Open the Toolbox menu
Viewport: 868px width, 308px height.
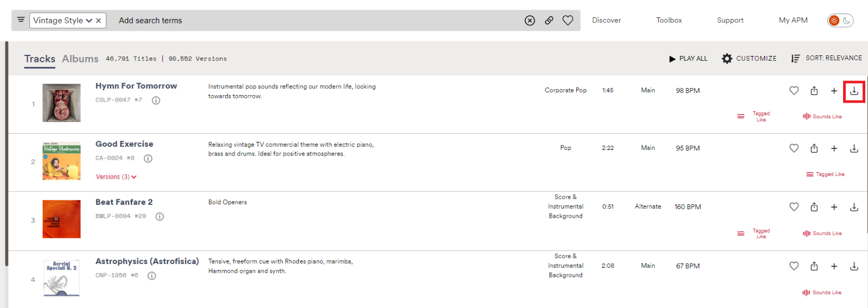coord(669,20)
